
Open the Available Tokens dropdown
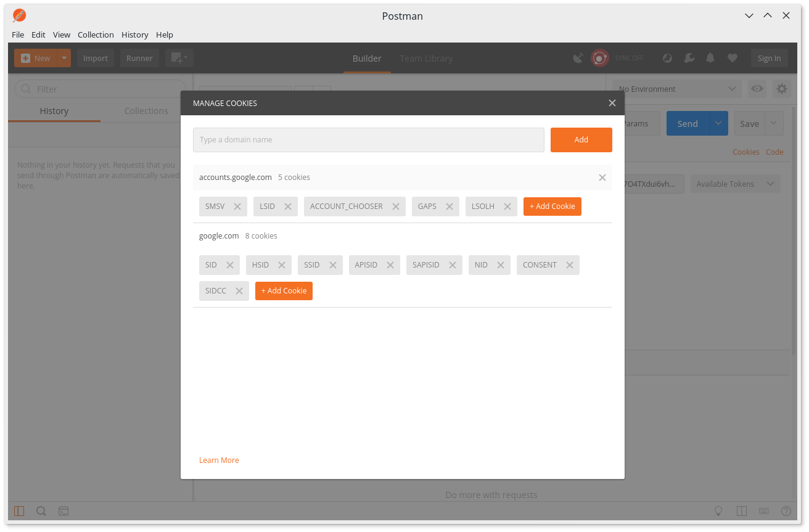click(x=735, y=184)
